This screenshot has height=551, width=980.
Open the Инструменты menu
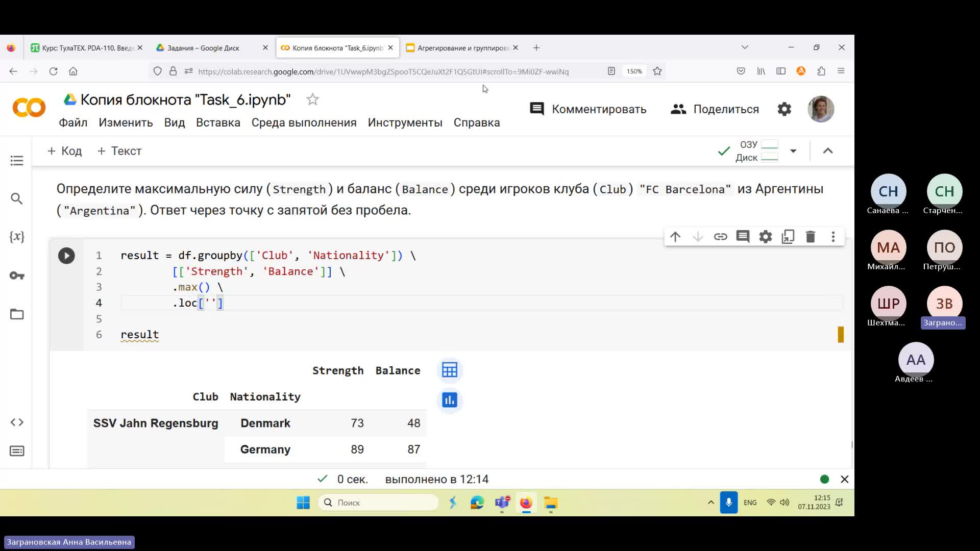405,123
